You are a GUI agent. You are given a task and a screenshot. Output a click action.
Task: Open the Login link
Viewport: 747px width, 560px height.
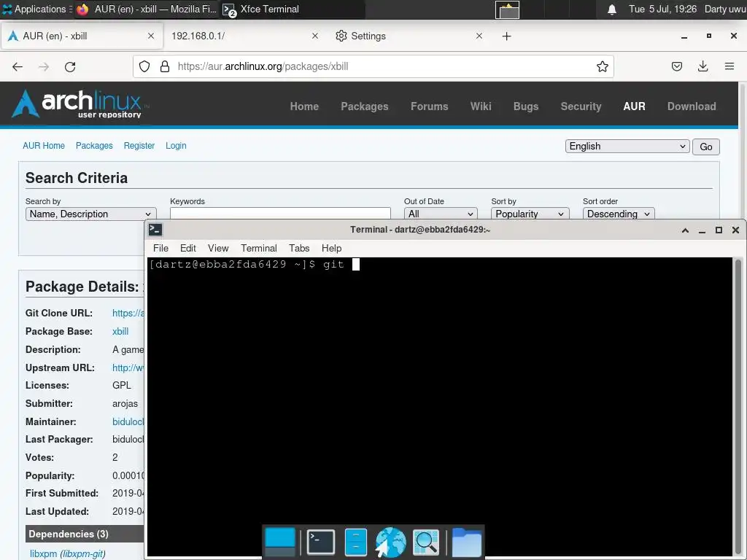pyautogui.click(x=176, y=146)
